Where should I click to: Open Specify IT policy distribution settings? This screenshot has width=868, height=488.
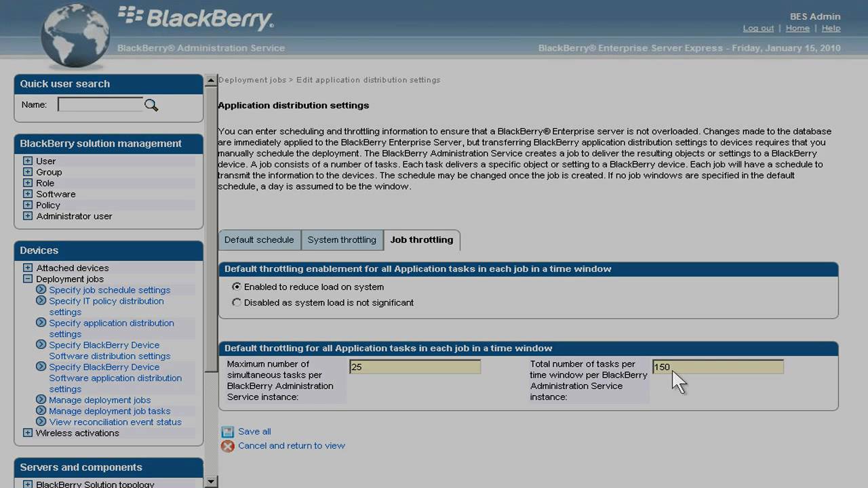click(106, 306)
